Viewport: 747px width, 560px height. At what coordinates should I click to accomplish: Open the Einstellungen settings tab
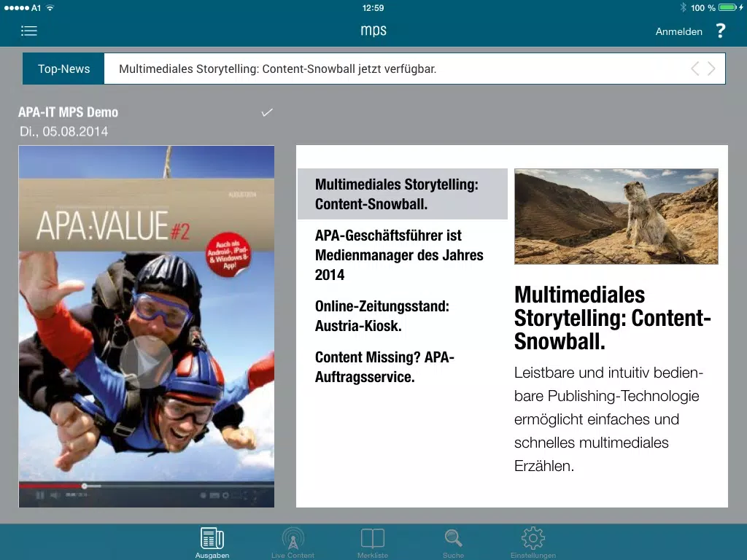point(533,542)
